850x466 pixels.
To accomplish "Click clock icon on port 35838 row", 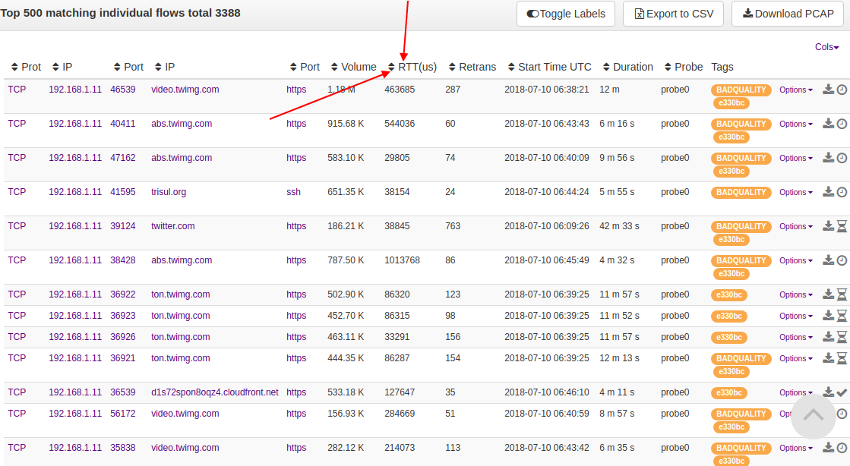I will 842,448.
